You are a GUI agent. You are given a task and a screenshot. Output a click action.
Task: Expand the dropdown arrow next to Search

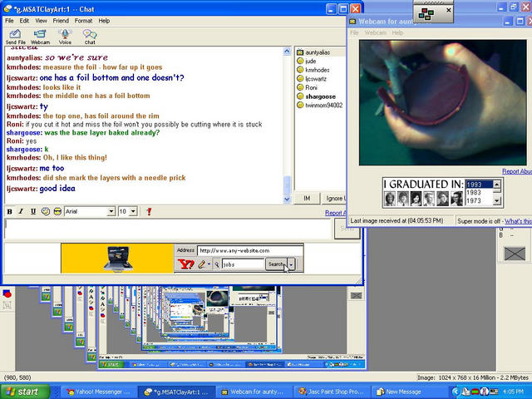[291, 264]
